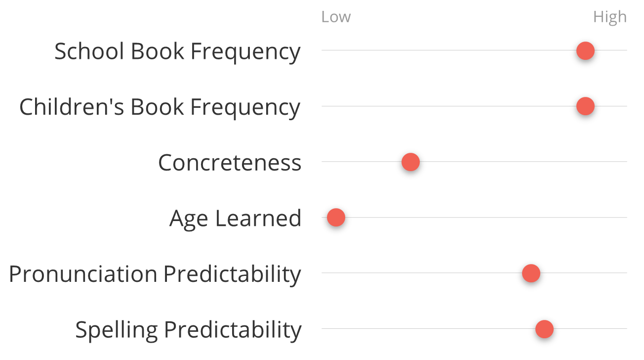Click the Spelling Predictability label text

188,330
